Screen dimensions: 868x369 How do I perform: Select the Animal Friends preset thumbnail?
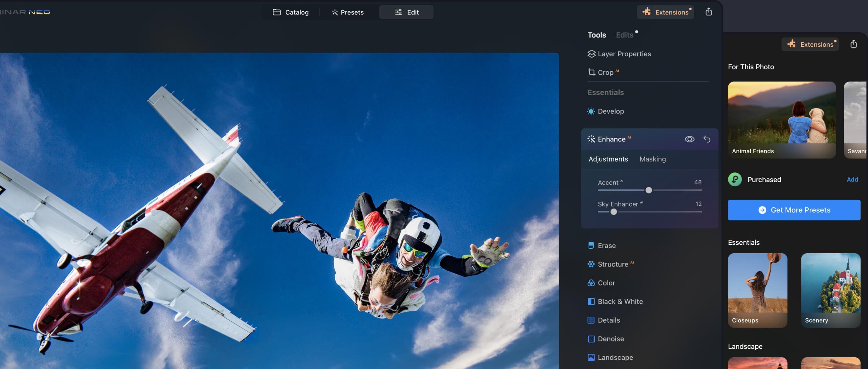(782, 119)
